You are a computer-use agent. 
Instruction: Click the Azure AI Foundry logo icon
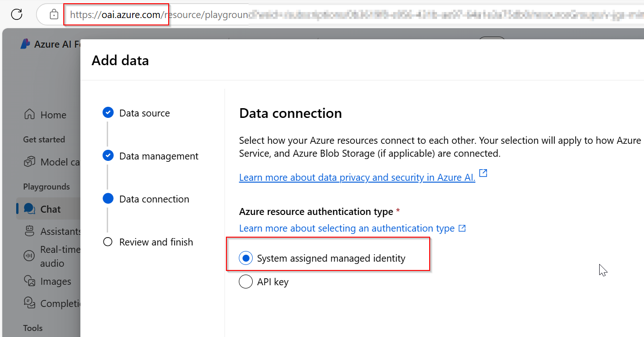pyautogui.click(x=25, y=44)
